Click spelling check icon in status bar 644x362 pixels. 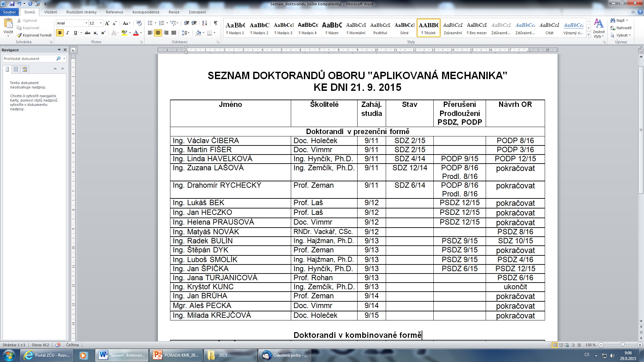tap(58, 345)
